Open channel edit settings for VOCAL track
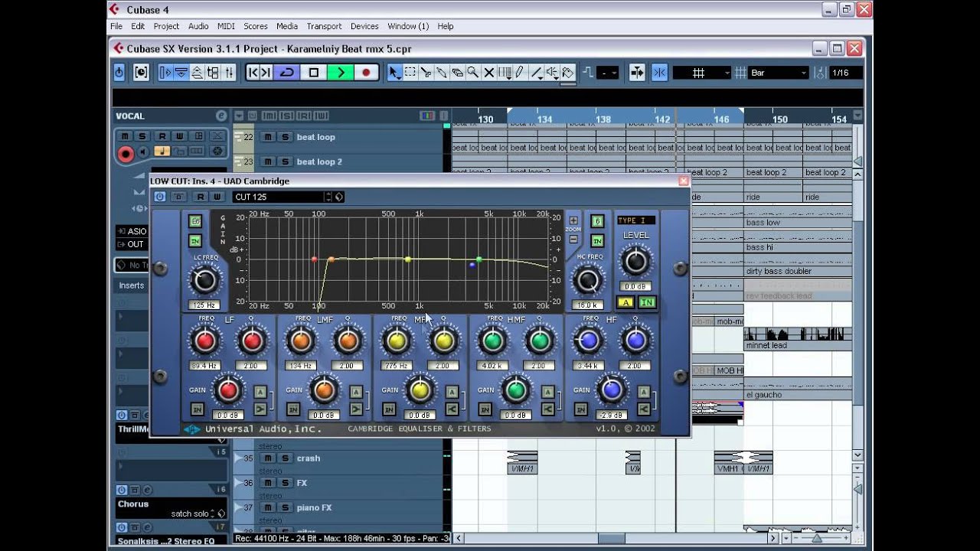 [221, 116]
